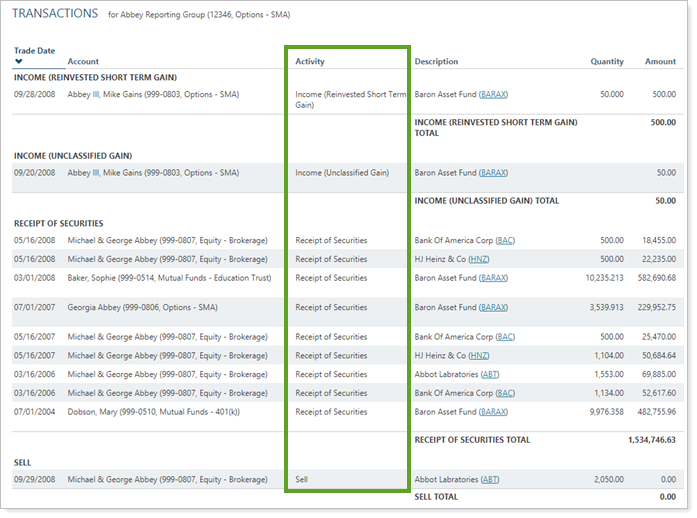697x518 pixels.
Task: Click HNZ ticker link in 05/16/2007 row
Action: [479, 355]
